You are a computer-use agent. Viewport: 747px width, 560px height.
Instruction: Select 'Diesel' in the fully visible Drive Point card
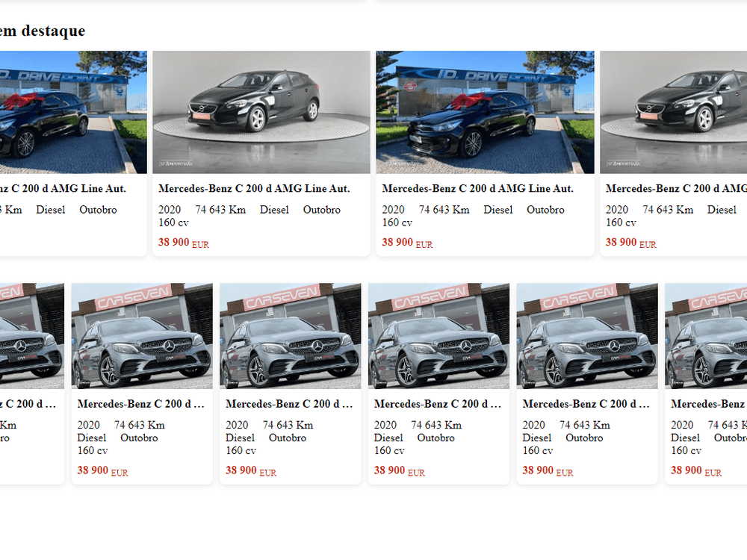coord(498,210)
